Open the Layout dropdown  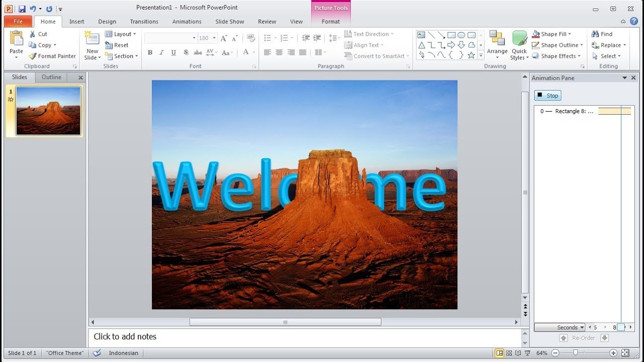click(x=120, y=34)
